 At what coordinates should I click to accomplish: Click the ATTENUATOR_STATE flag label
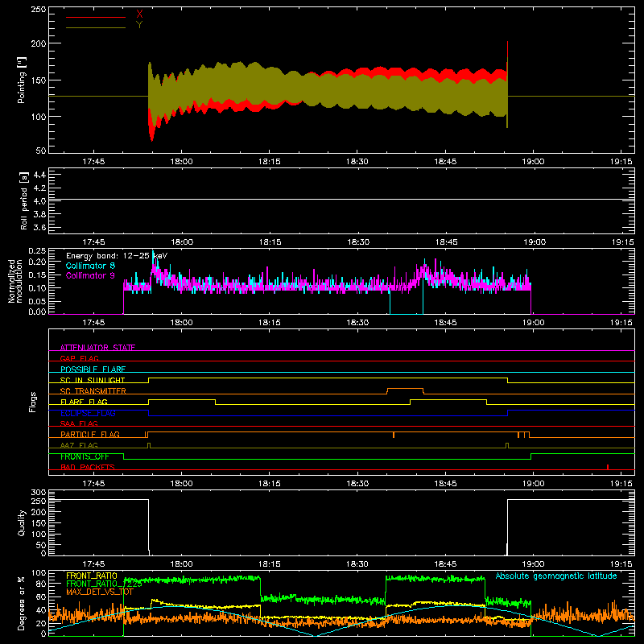coord(97,348)
